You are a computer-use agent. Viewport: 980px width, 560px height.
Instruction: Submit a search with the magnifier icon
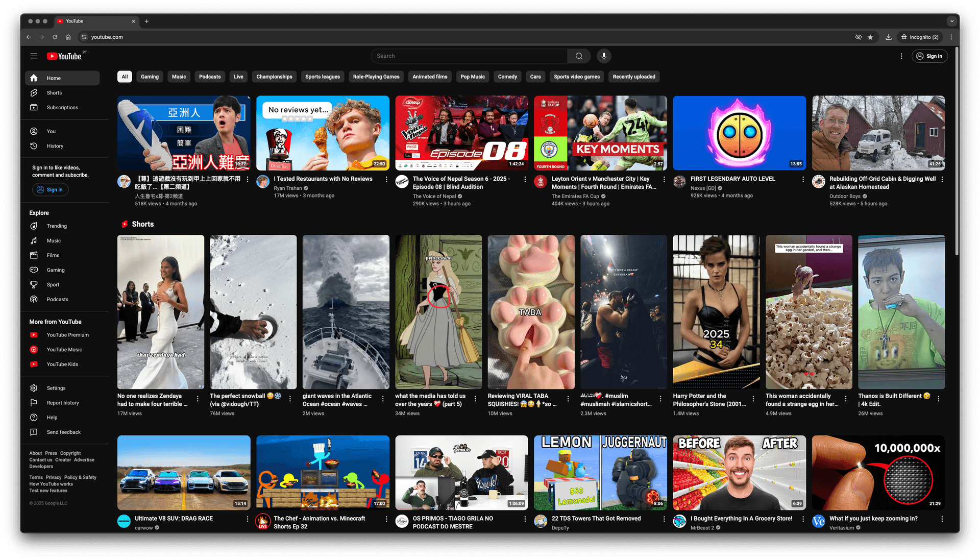coord(578,56)
